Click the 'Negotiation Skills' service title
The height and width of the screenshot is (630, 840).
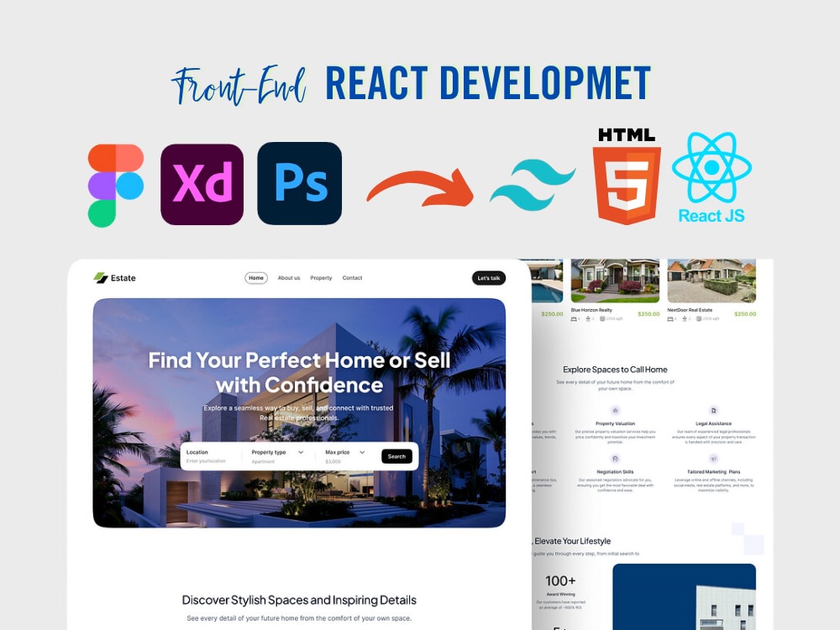615,472
